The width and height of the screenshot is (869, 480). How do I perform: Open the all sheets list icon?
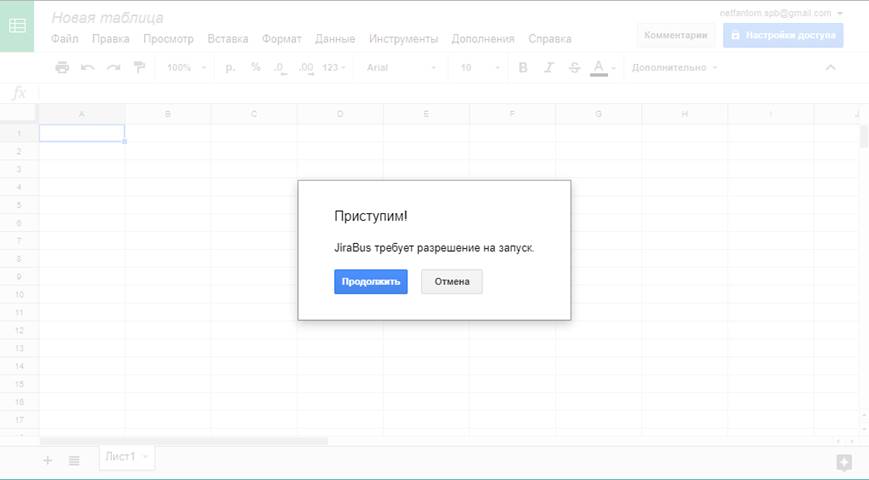point(74,460)
